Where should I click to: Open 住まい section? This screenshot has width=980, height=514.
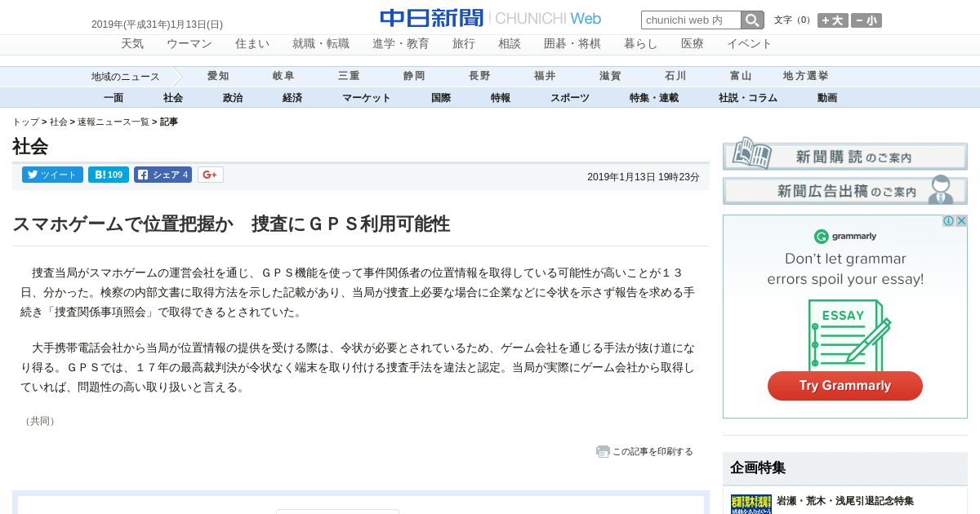252,44
